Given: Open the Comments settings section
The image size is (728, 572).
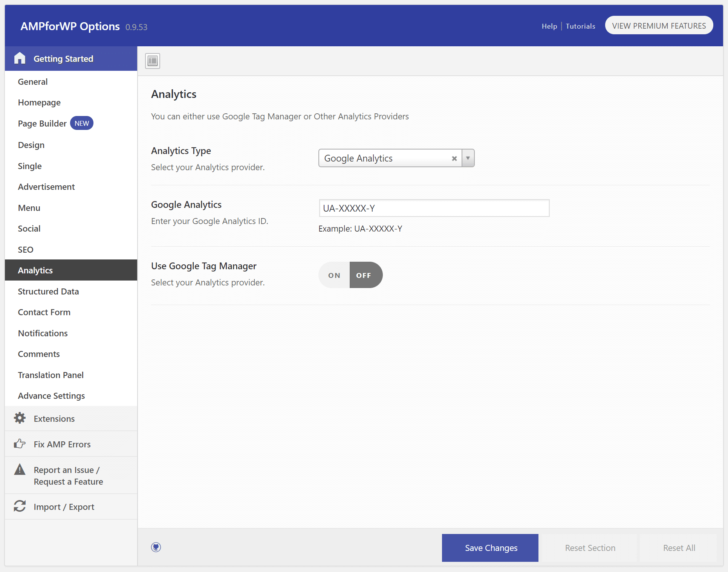Looking at the screenshot, I should click(x=71, y=354).
